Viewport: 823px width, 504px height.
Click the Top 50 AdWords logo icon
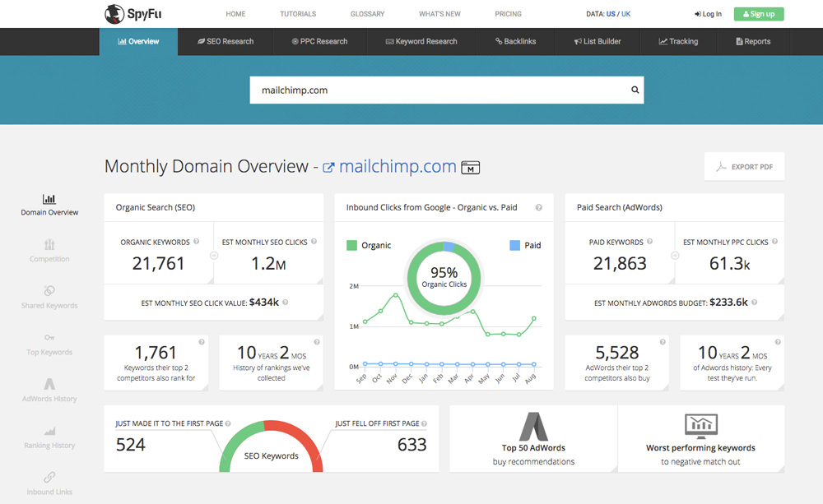click(x=533, y=426)
